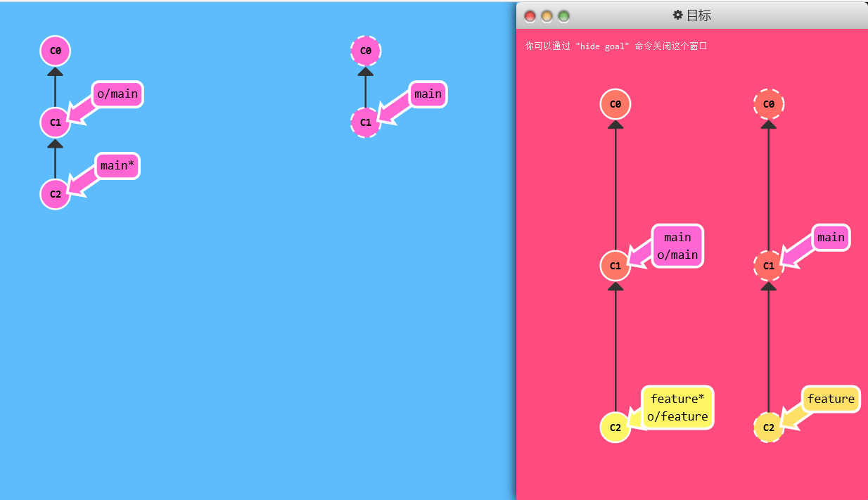Select the main/o/main label in goal window
This screenshot has height=500, width=868.
click(x=677, y=246)
